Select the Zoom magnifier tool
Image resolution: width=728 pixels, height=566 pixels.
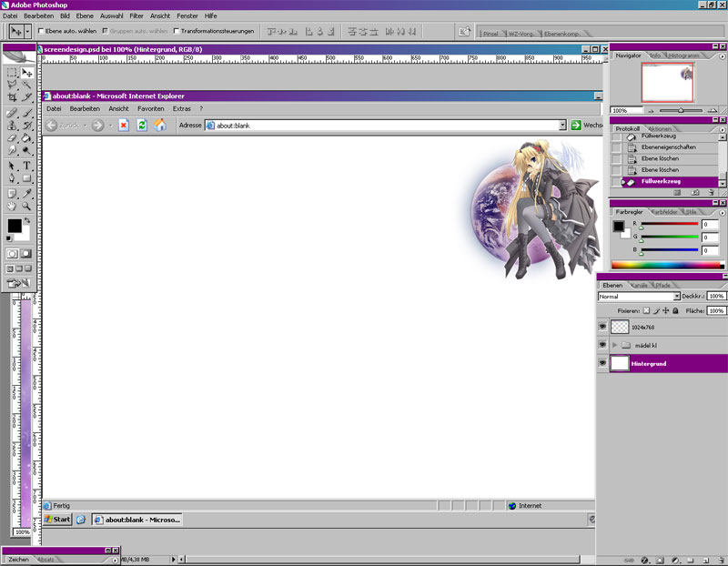coord(27,206)
